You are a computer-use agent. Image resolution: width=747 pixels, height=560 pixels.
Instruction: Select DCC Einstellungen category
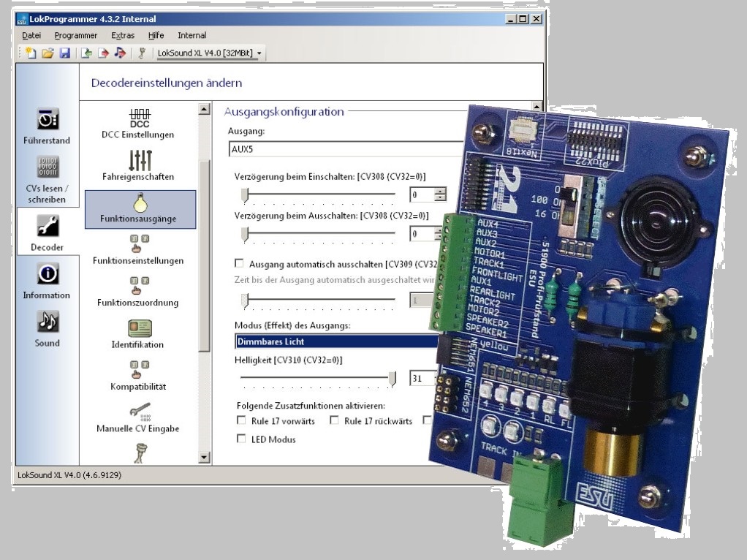click(138, 124)
